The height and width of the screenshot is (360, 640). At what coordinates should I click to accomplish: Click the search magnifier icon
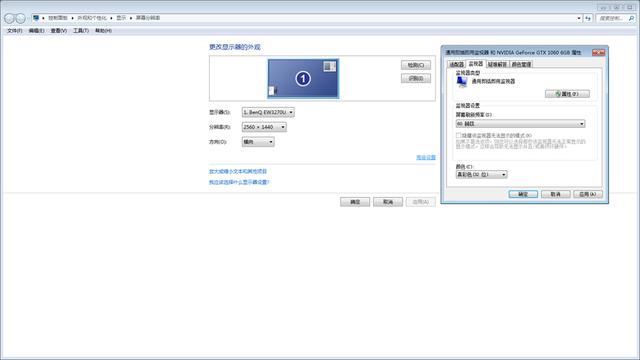click(631, 18)
